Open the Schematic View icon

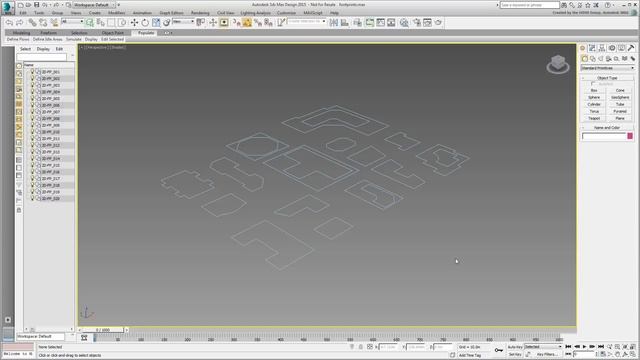click(x=391, y=23)
